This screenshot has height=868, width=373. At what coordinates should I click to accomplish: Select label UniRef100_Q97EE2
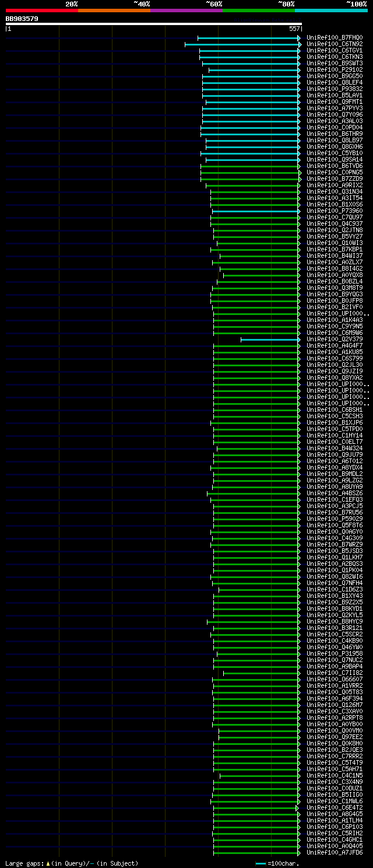tap(335, 737)
